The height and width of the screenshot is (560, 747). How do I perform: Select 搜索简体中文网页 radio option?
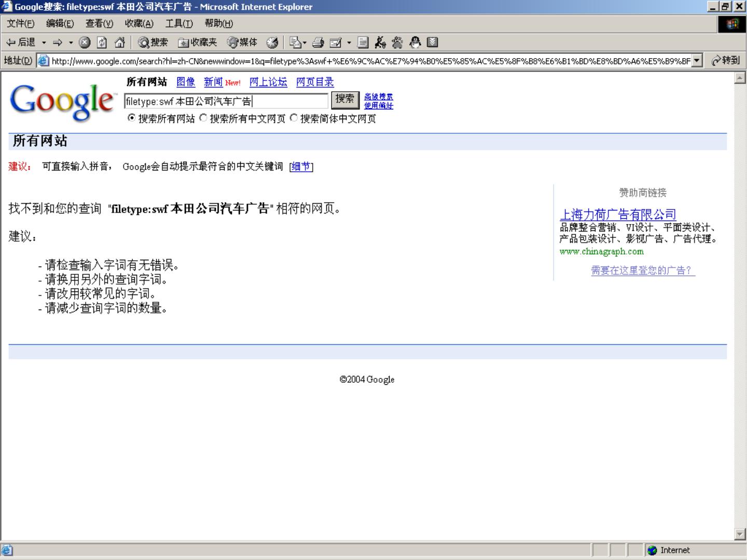294,118
